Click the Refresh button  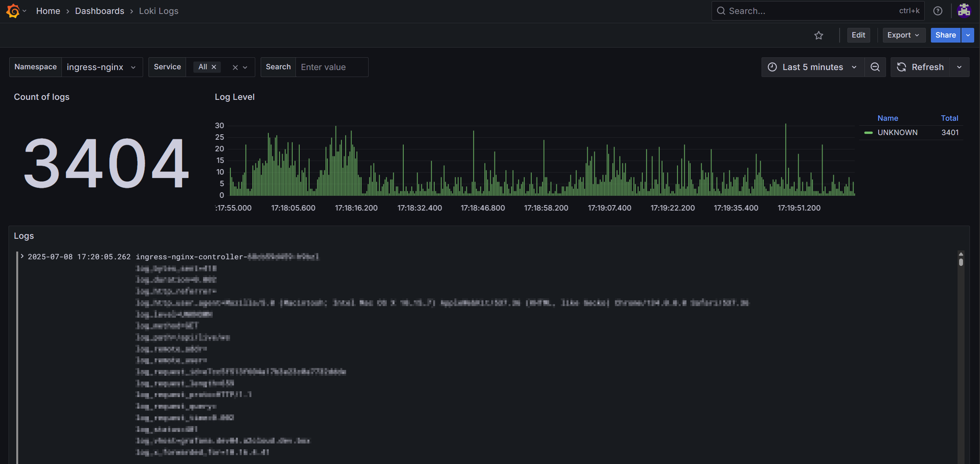click(920, 67)
